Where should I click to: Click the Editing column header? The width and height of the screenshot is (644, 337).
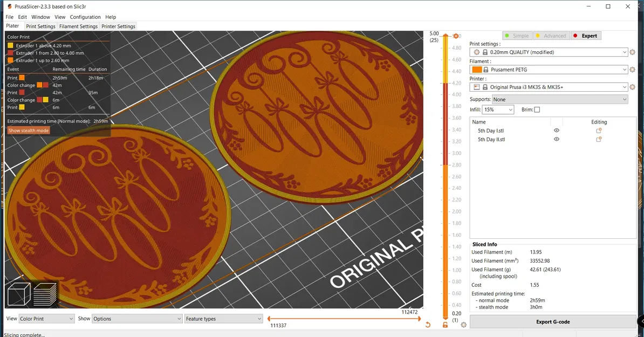pos(599,122)
